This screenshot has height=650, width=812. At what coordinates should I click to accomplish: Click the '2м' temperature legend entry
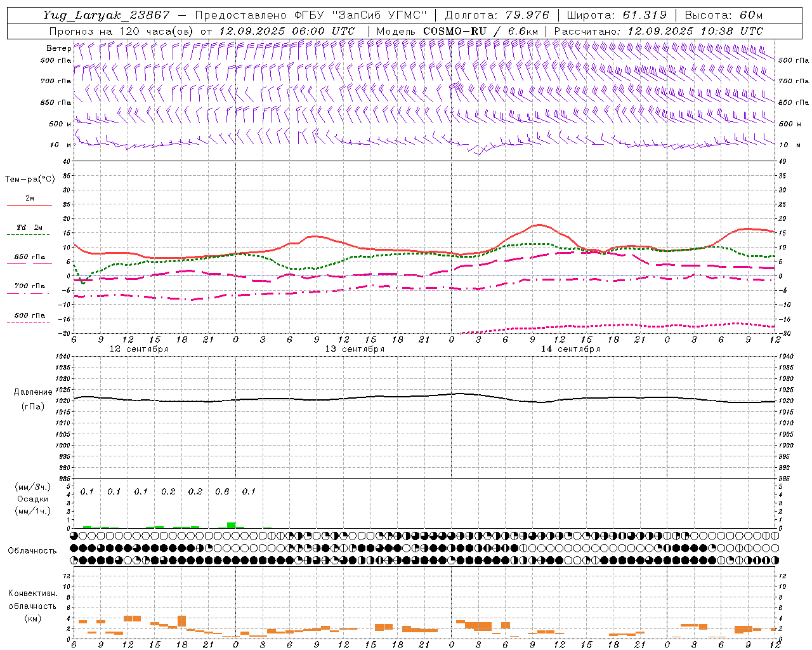tap(30, 199)
